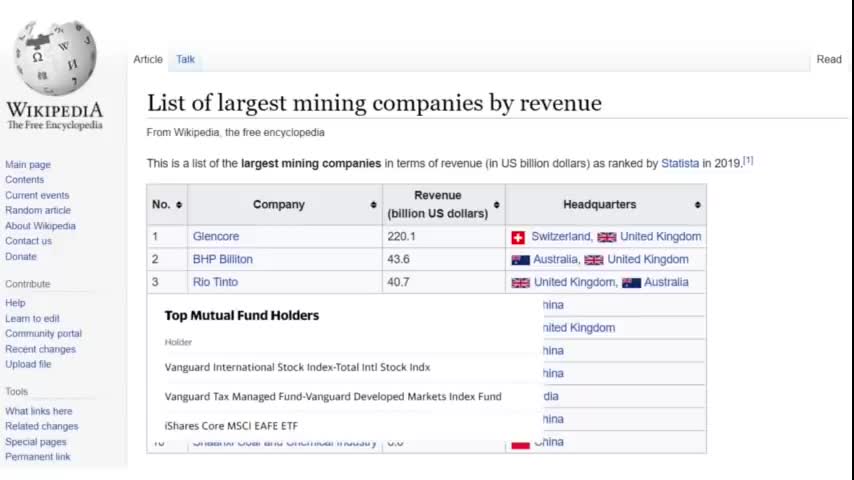
Task: View Recent changes
Action: point(40,349)
